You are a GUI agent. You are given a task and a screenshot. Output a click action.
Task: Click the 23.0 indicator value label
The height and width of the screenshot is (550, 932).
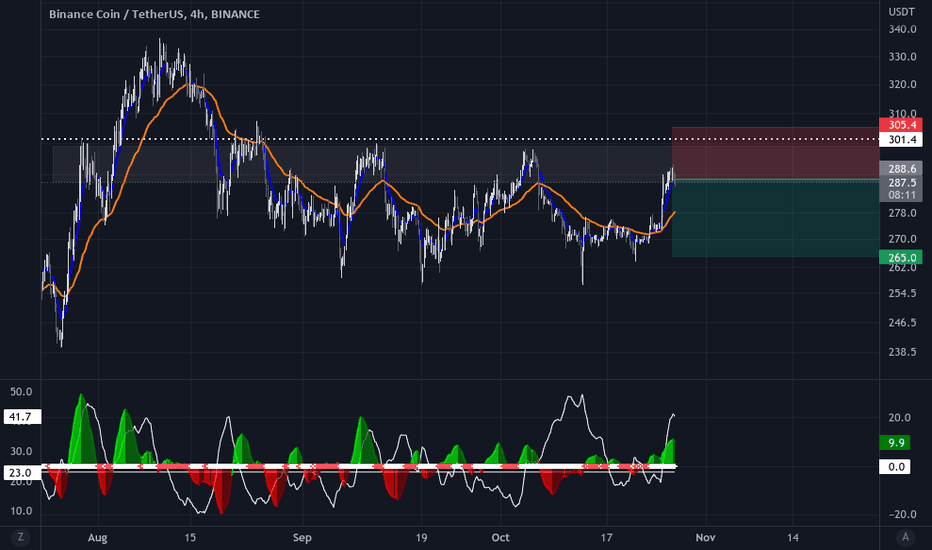(22, 473)
